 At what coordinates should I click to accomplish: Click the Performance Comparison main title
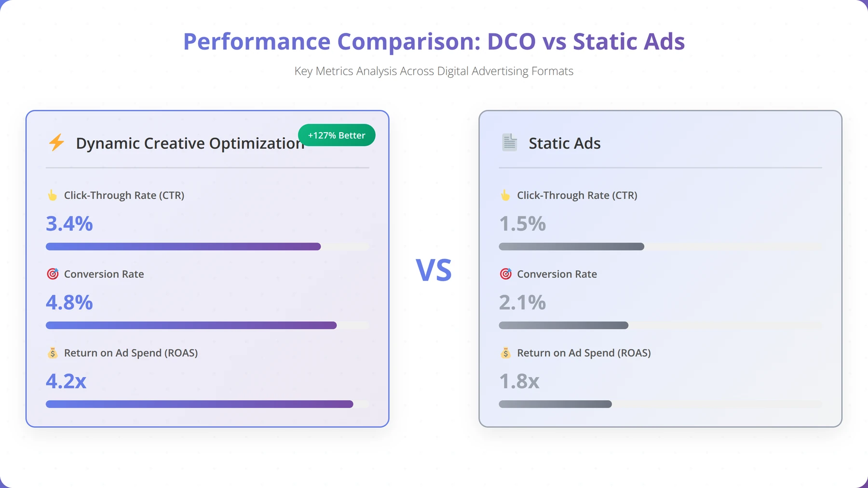[434, 41]
